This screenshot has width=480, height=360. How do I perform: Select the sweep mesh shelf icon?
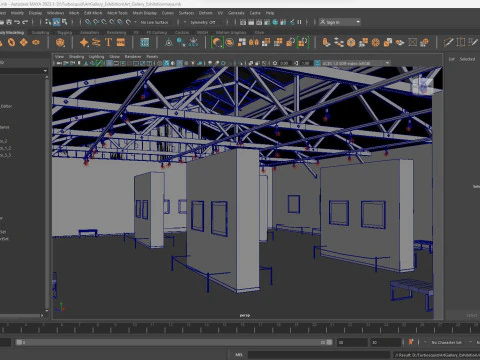click(x=96, y=42)
